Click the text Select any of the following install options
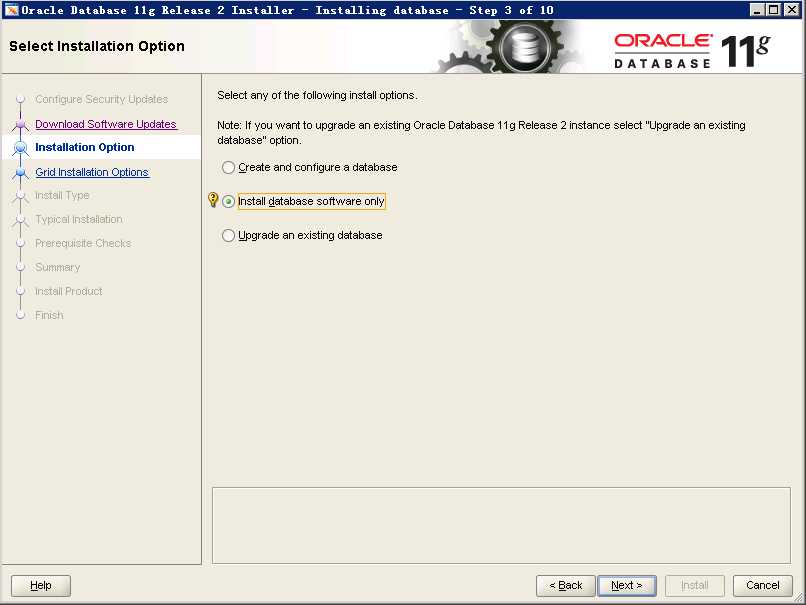The image size is (806, 605). tap(317, 96)
